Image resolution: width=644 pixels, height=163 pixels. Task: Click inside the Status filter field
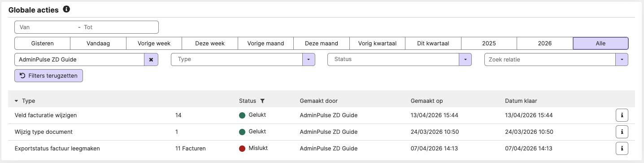(394, 59)
